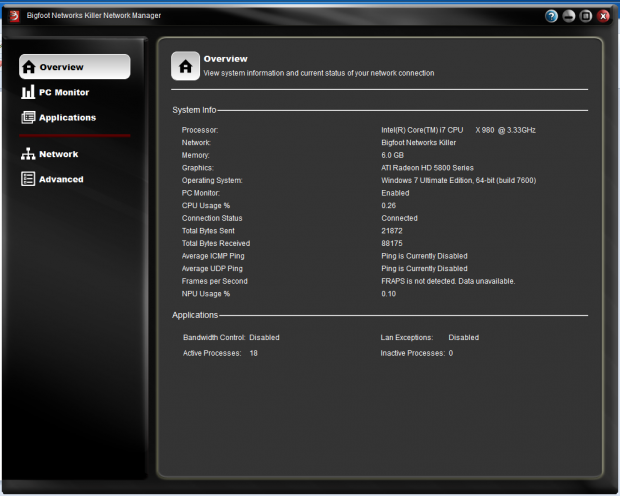Click Total Bytes Sent value 21872
Screen dimensions: 620x496
[x=391, y=231]
